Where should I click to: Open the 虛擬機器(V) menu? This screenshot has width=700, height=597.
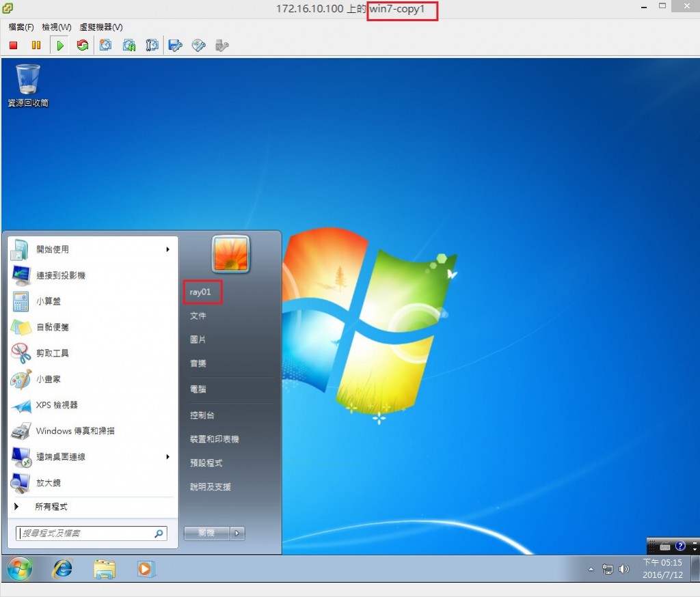pos(101,27)
